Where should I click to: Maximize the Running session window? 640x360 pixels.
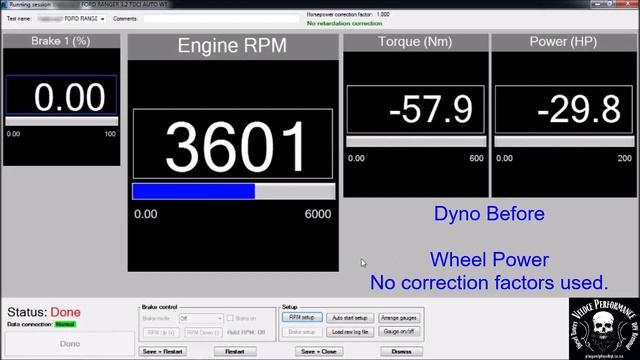611,4
